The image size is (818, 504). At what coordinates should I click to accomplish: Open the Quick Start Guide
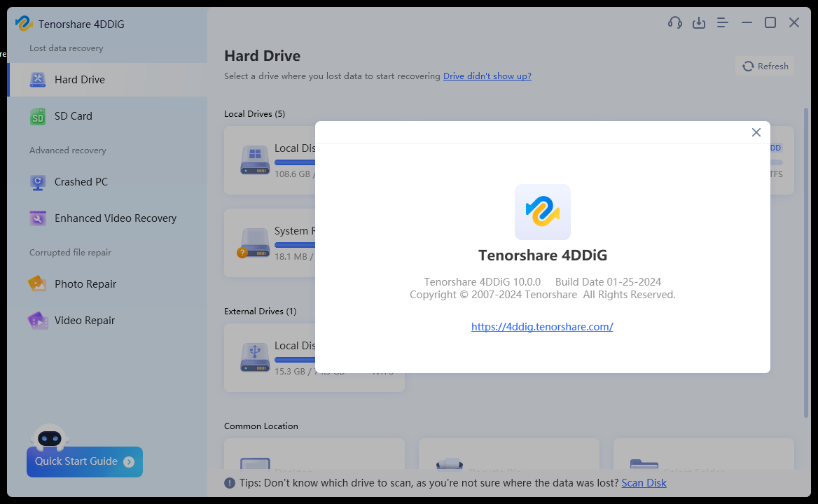(x=85, y=462)
